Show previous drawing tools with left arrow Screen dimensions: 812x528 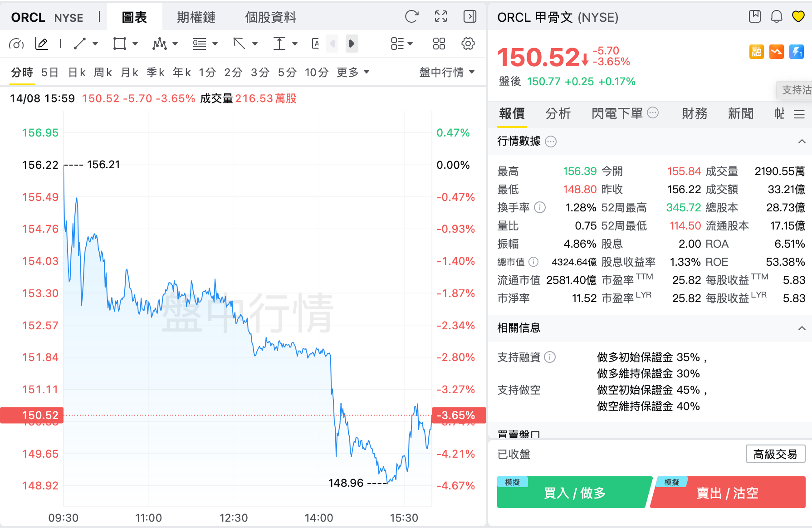pos(332,44)
